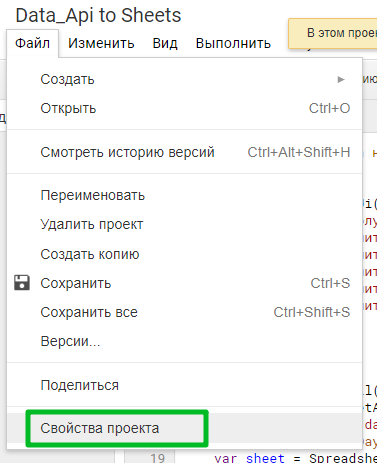377x463 pixels.
Task: Click the yellow notification banner
Action: point(333,34)
